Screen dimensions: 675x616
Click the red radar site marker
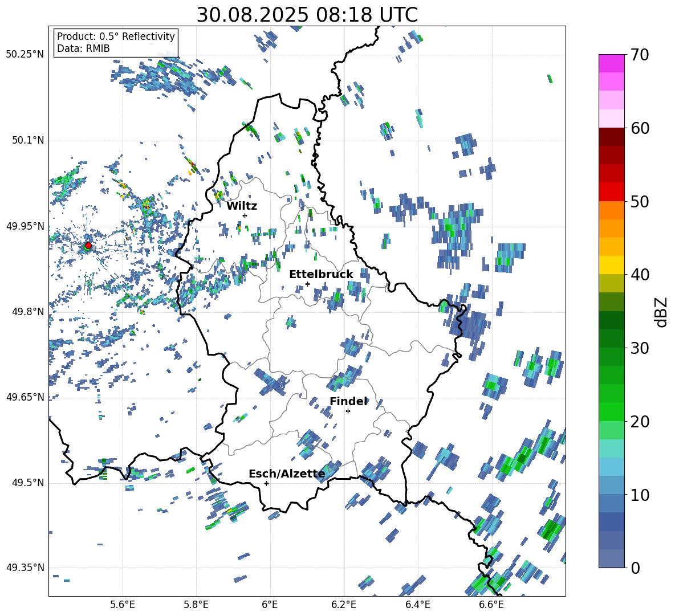[88, 246]
